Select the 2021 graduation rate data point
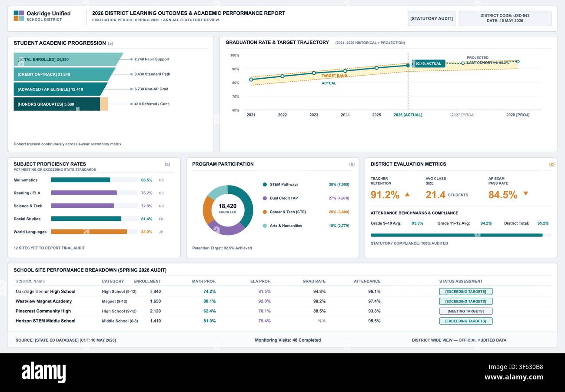The width and height of the screenshot is (565, 392). pos(251,80)
